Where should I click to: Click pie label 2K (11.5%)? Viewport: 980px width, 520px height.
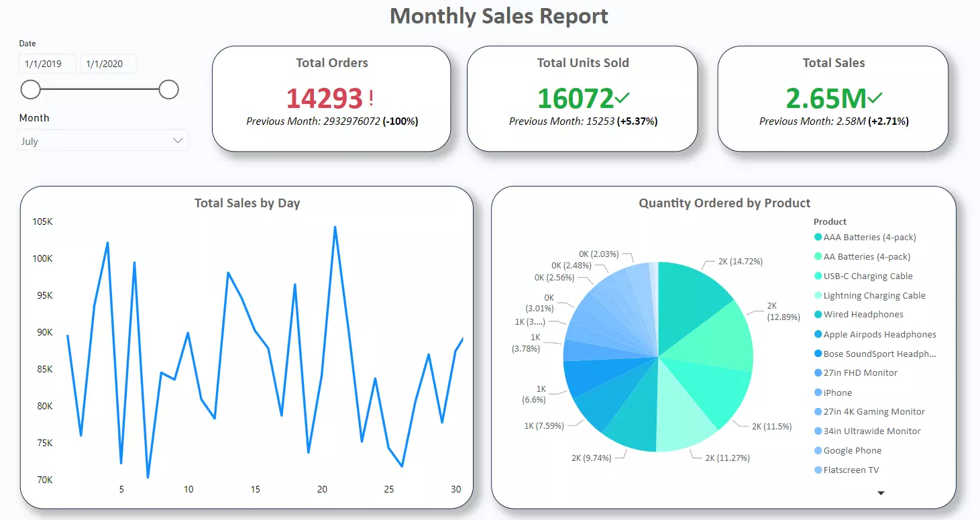pyautogui.click(x=771, y=426)
